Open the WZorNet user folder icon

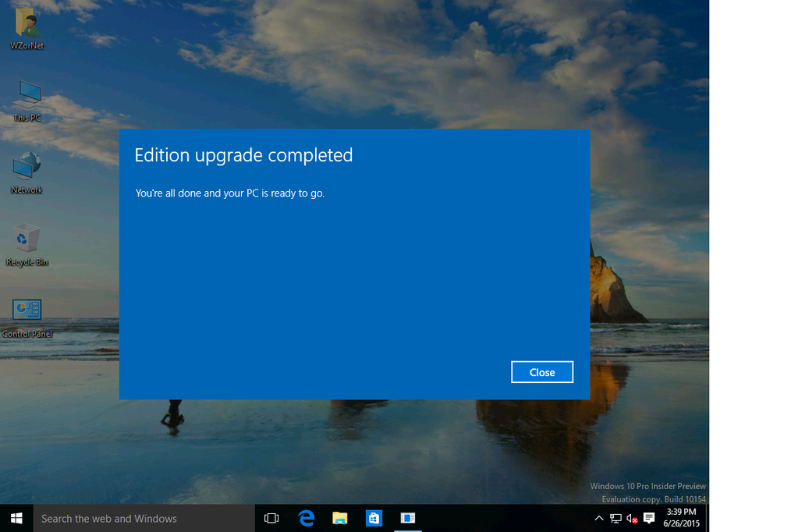(27, 29)
